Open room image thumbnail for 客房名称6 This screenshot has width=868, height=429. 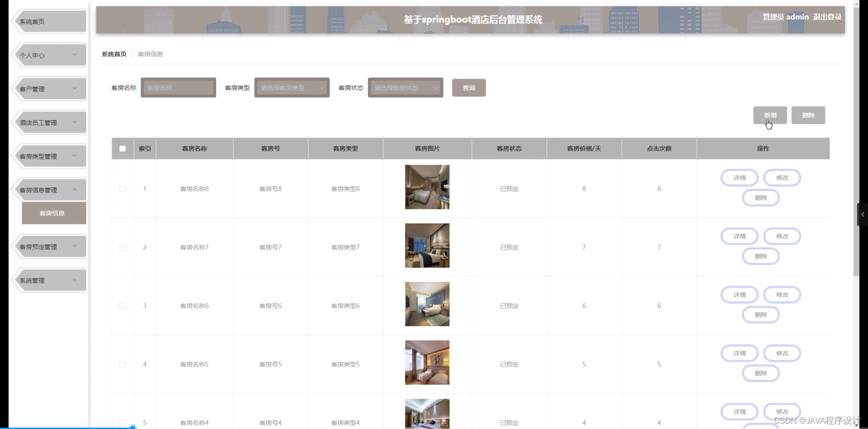pos(427,304)
